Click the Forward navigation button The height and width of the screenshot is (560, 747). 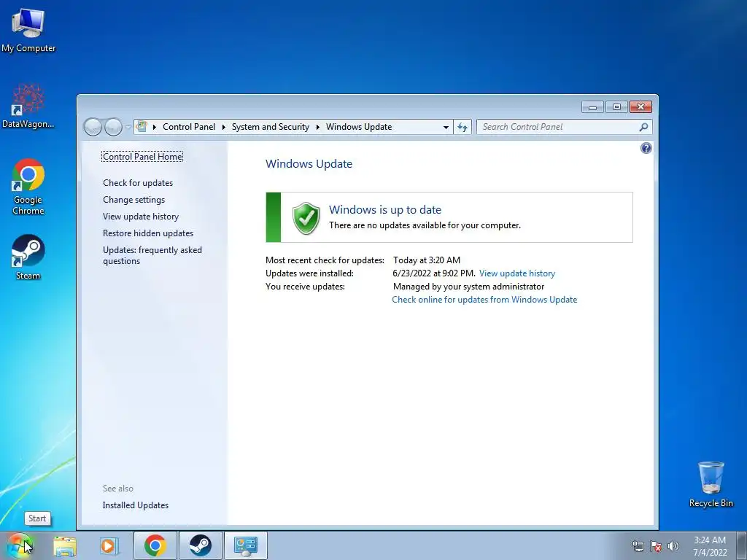pos(113,127)
